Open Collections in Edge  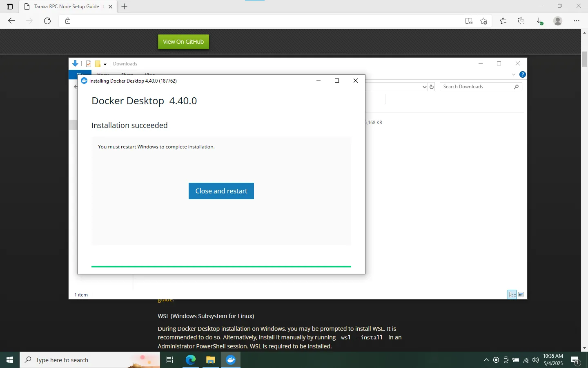pyautogui.click(x=521, y=21)
